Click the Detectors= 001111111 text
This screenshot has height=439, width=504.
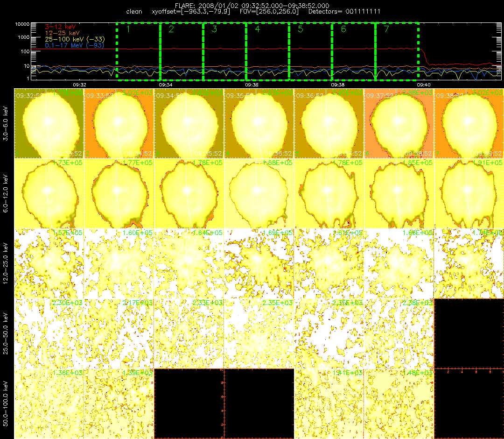[x=344, y=12]
